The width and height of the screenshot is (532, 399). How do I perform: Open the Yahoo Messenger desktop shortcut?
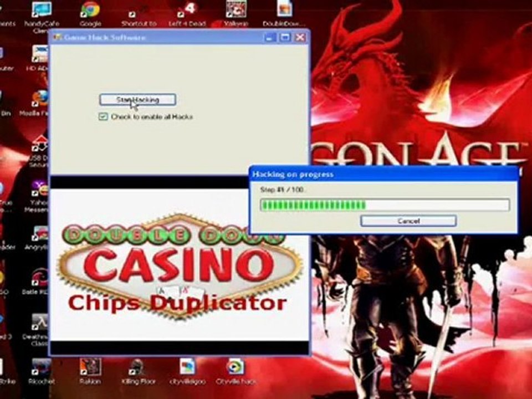pos(38,197)
